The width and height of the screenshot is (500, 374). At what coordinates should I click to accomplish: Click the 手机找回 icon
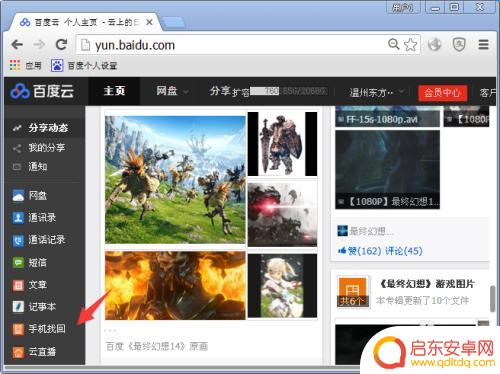point(18,329)
